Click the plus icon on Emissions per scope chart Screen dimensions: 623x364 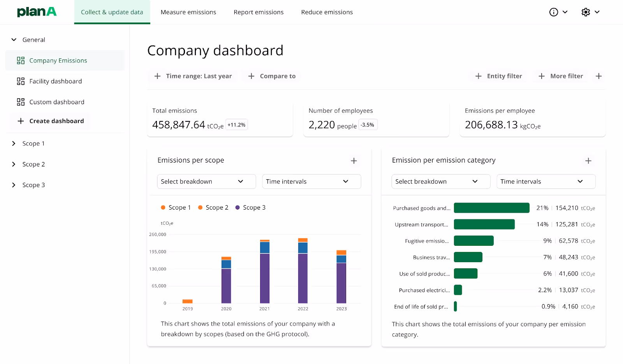tap(354, 160)
